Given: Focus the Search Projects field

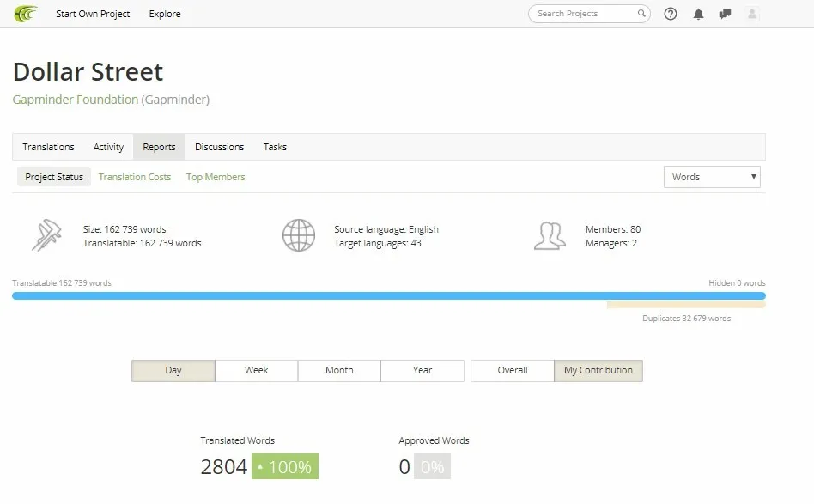Looking at the screenshot, I should pos(589,14).
